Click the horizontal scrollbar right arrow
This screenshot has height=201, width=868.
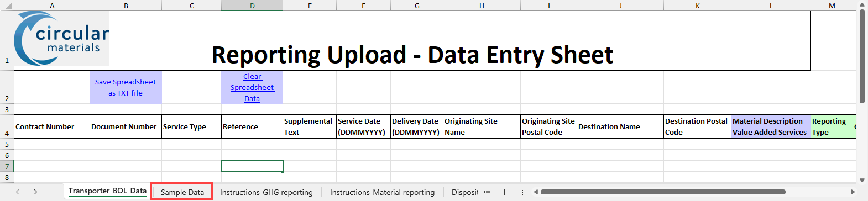[853, 192]
